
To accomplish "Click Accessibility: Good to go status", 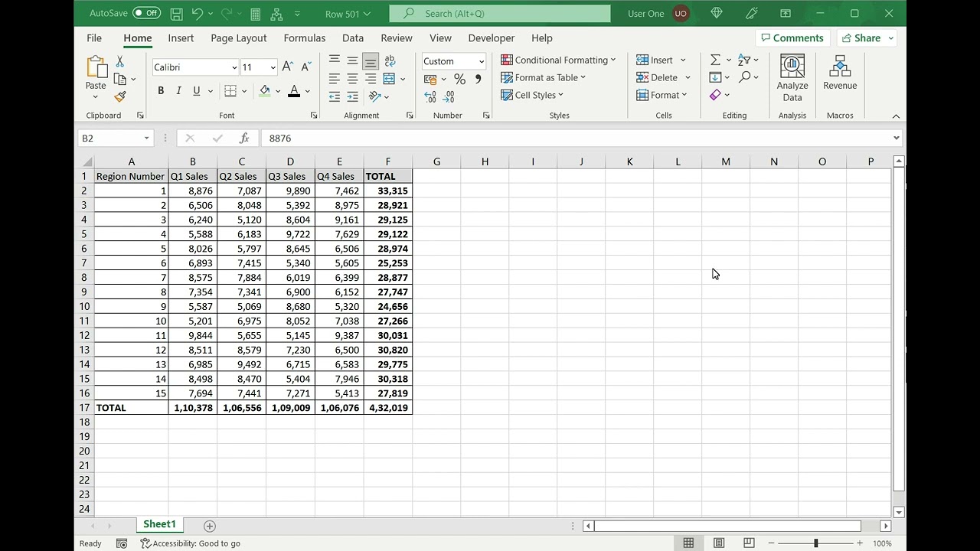I will pos(191,543).
